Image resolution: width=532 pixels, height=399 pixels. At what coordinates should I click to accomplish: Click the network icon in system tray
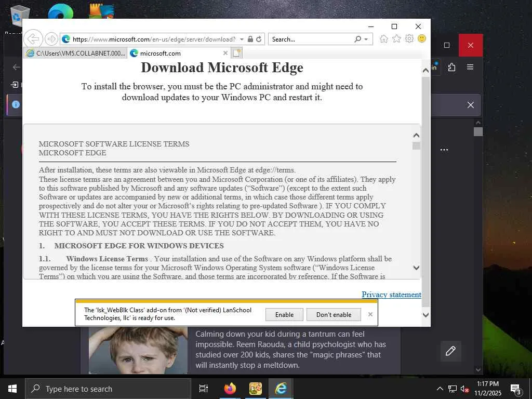[x=453, y=389]
